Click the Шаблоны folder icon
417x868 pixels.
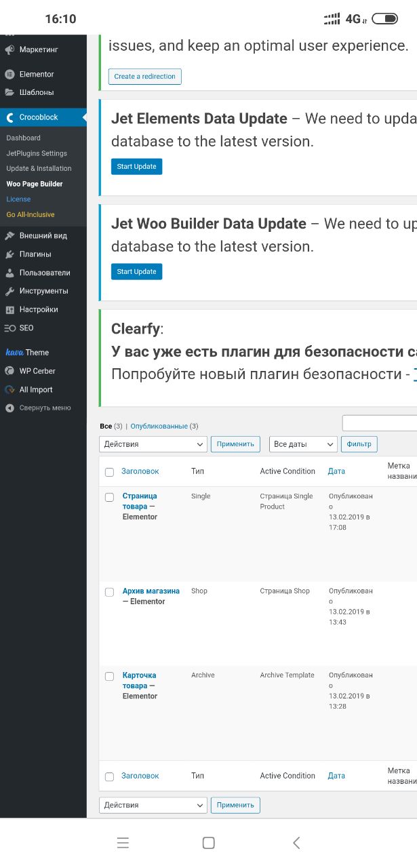point(9,92)
